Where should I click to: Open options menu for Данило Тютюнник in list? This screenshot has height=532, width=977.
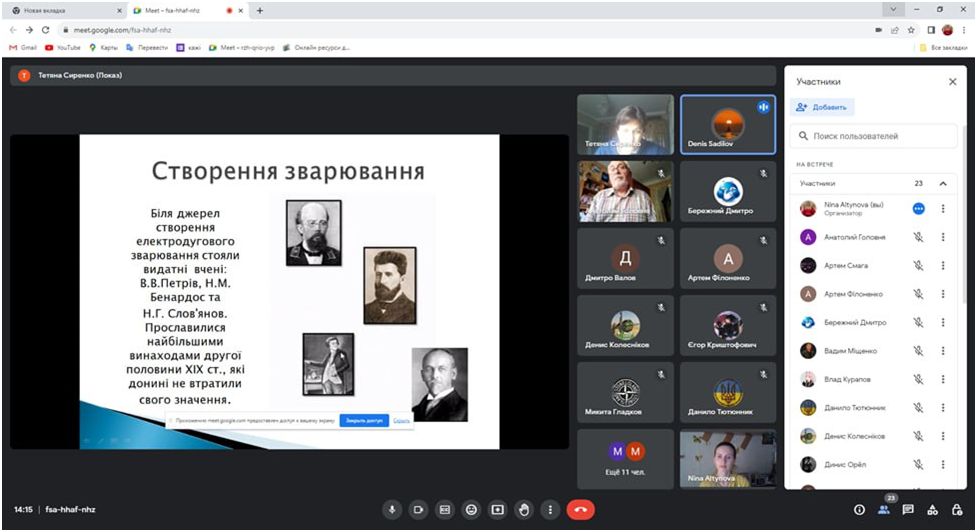coord(943,407)
